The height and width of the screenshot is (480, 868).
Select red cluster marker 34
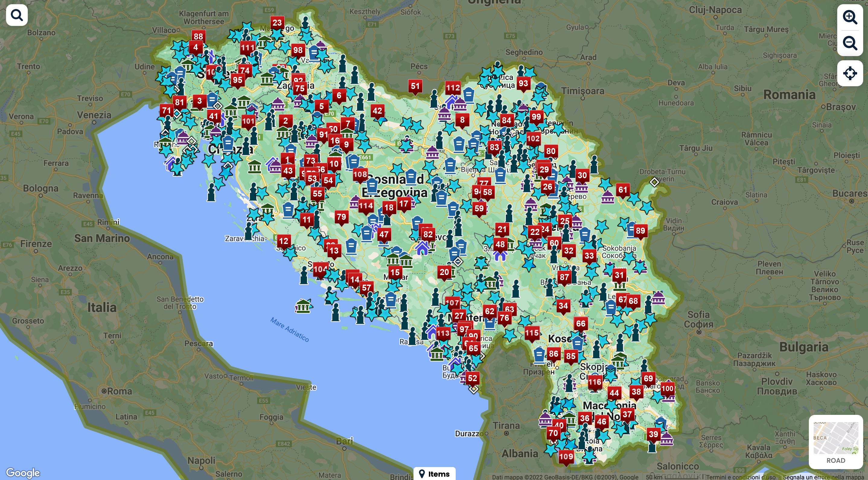563,307
